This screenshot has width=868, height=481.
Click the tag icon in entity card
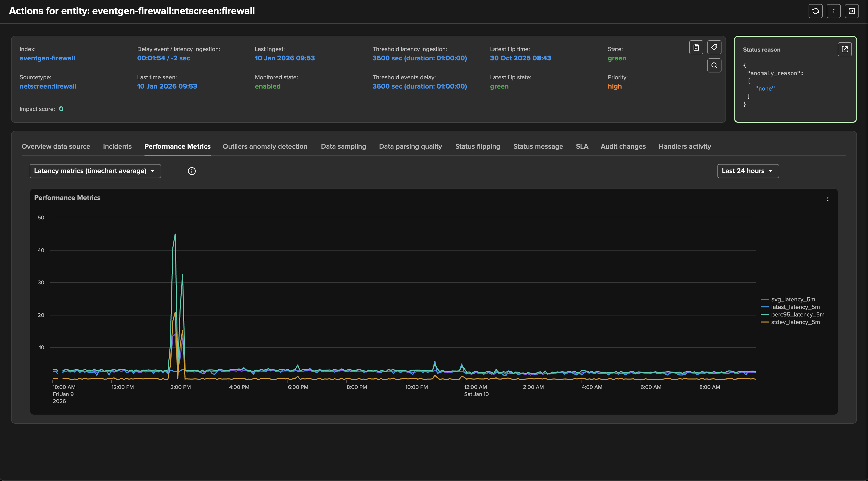point(714,48)
